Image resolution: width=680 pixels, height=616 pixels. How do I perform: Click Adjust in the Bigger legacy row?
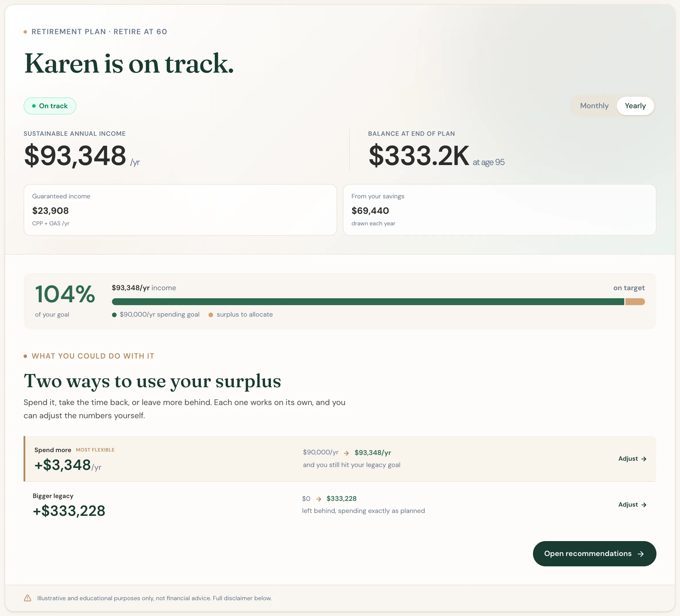point(632,504)
